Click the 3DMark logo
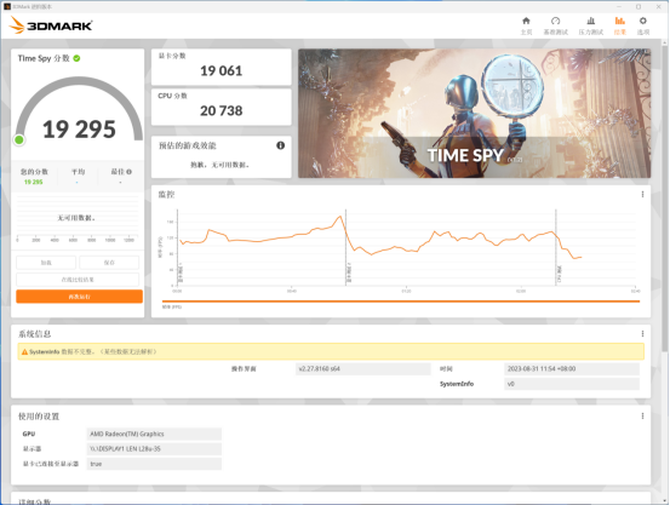670x505 pixels. (50, 25)
